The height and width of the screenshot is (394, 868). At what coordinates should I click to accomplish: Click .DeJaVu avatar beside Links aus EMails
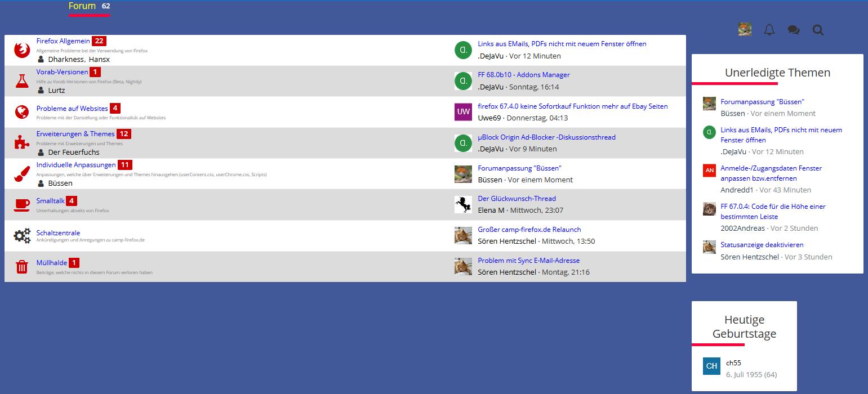(x=463, y=50)
